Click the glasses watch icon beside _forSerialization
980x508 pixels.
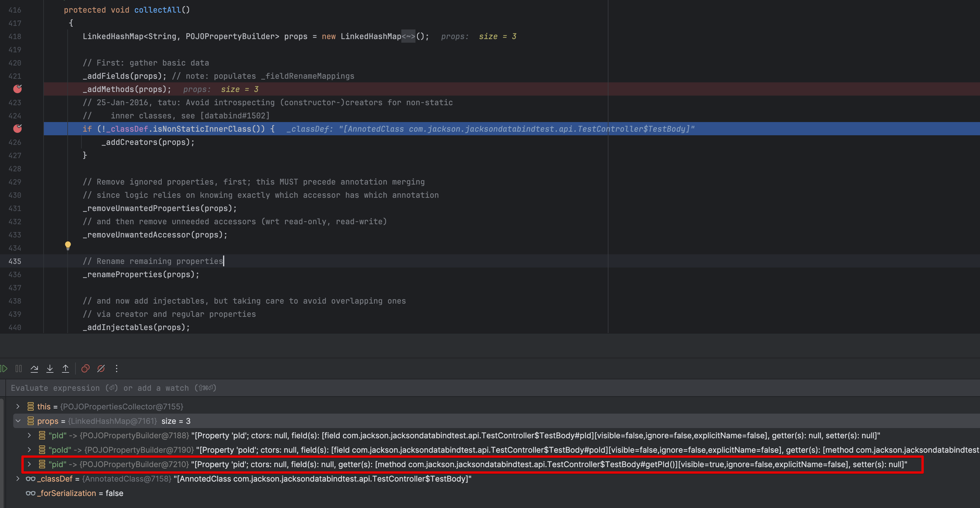point(30,493)
